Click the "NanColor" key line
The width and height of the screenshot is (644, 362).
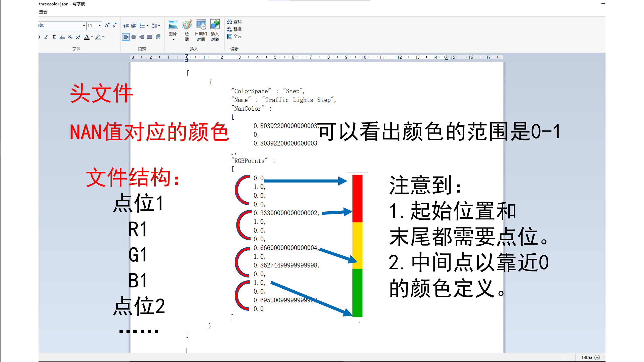[251, 108]
